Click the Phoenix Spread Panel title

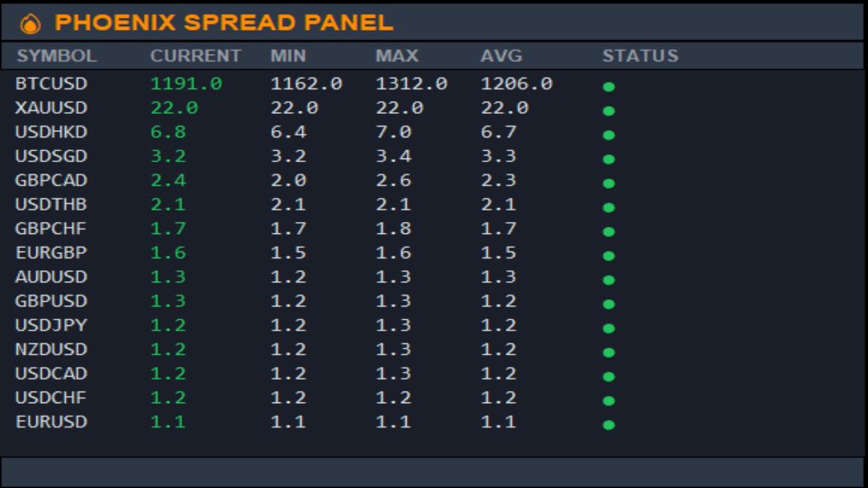[224, 23]
